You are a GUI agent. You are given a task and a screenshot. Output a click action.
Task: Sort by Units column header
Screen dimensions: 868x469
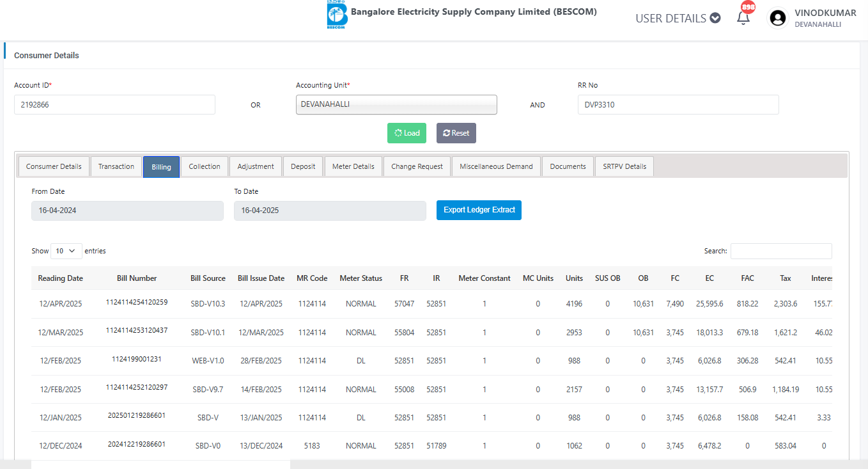(x=574, y=278)
